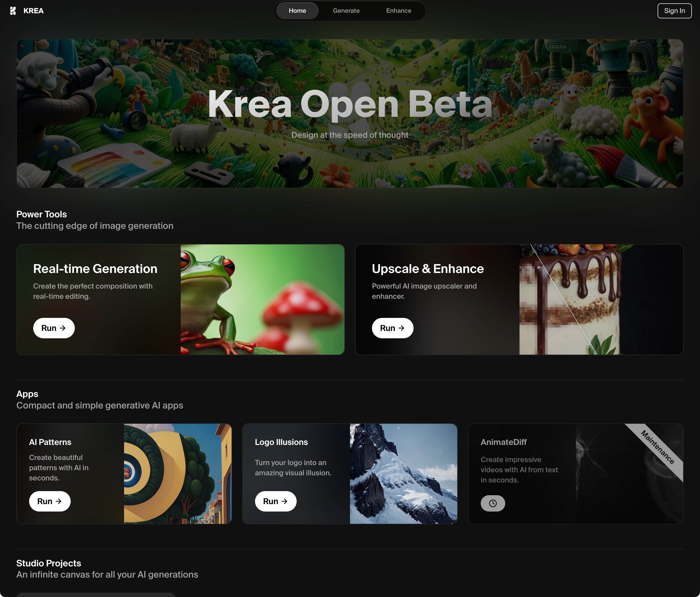Select the Home tab
This screenshot has width=700, height=597.
pyautogui.click(x=297, y=11)
